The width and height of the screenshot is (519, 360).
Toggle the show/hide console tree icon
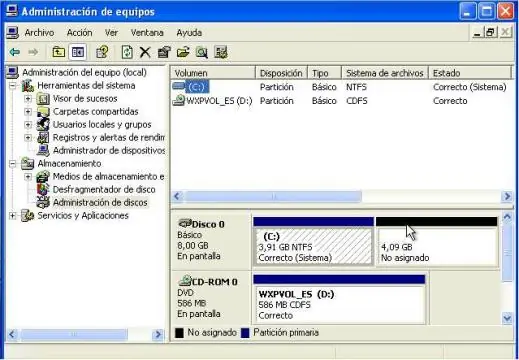coord(78,52)
